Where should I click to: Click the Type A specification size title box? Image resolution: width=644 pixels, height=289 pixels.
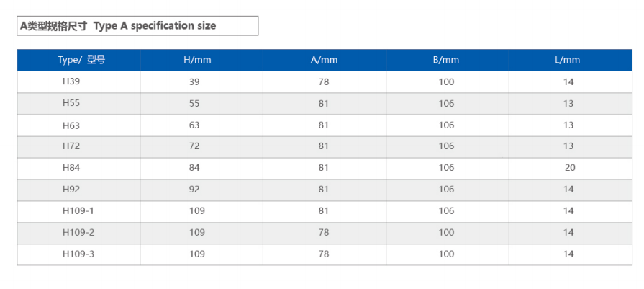(x=137, y=26)
